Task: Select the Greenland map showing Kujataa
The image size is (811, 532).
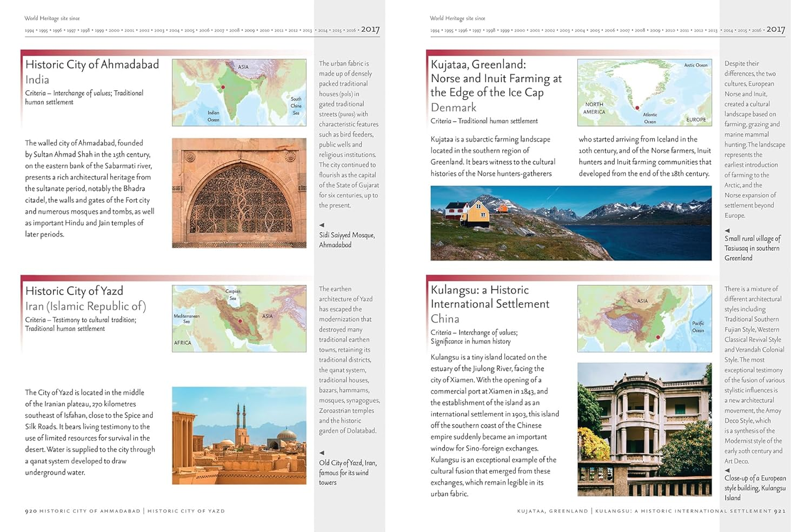Action: coord(644,92)
